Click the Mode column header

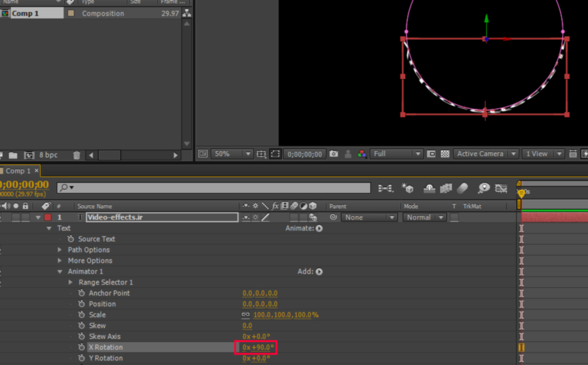[410, 206]
